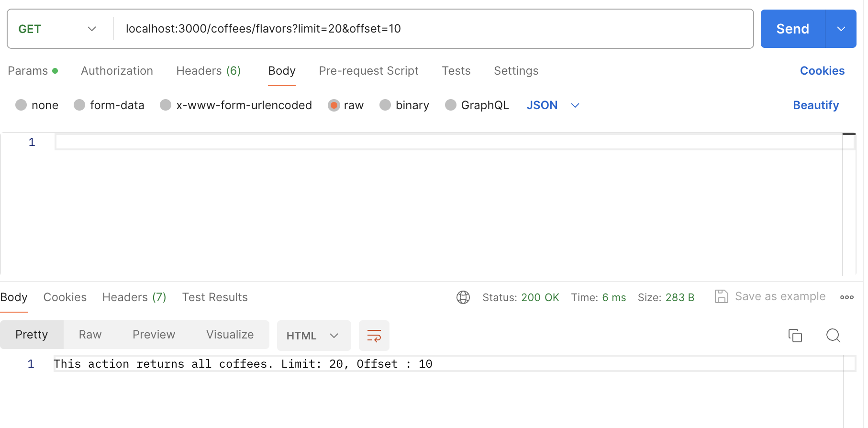This screenshot has height=428, width=868.
Task: Search the response using the magnifier icon
Action: pyautogui.click(x=833, y=336)
